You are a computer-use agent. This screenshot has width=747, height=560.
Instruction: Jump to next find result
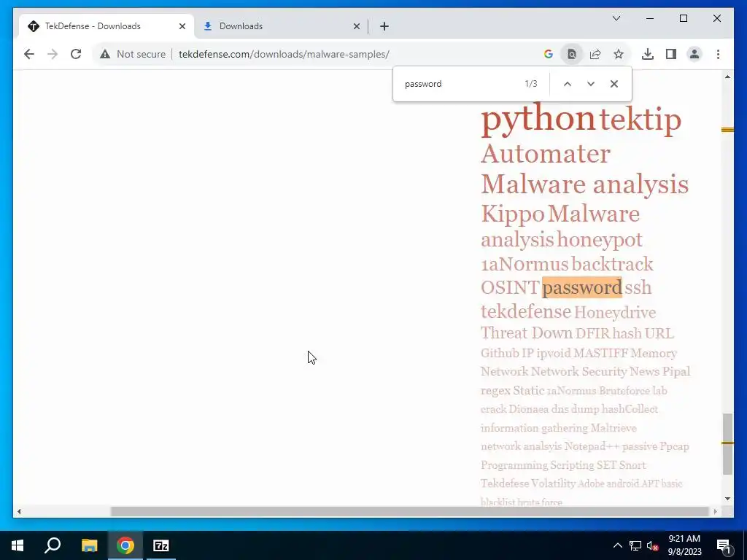click(x=591, y=84)
